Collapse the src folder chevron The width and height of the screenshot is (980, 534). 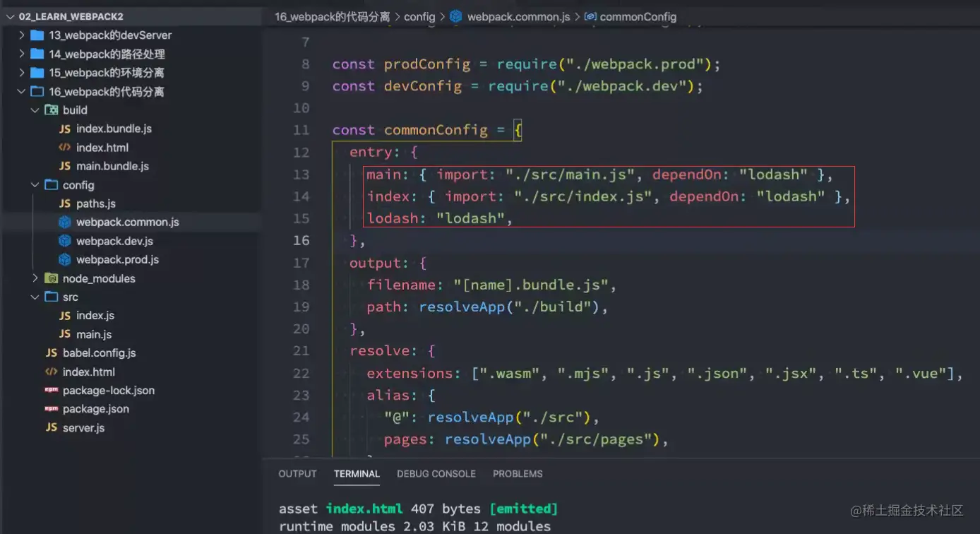click(35, 297)
